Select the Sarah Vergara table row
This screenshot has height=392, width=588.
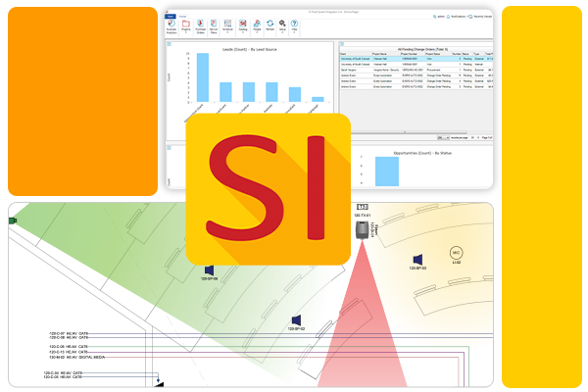[x=416, y=71]
